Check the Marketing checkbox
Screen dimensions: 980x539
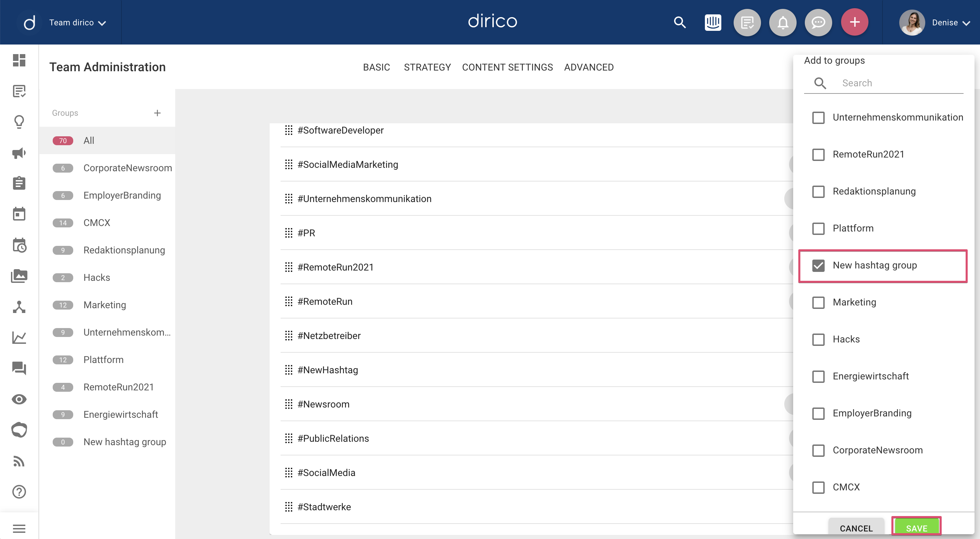818,303
